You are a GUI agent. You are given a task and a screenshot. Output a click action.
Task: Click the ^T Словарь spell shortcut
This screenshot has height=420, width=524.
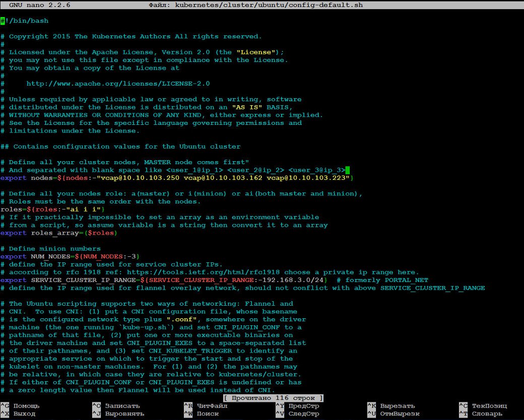[x=481, y=413]
